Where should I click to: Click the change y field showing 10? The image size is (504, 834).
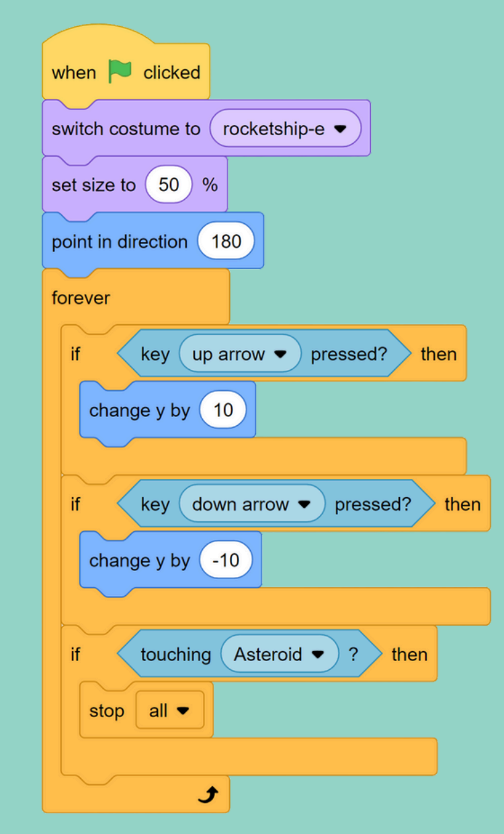point(222,410)
